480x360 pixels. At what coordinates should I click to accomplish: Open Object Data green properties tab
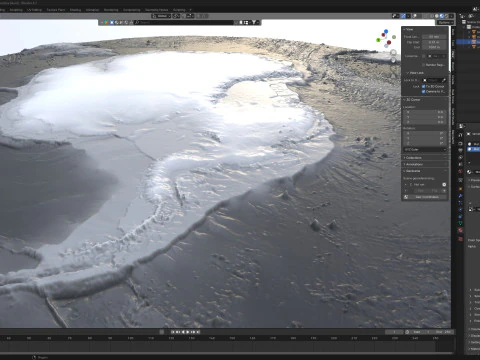pos(460,223)
